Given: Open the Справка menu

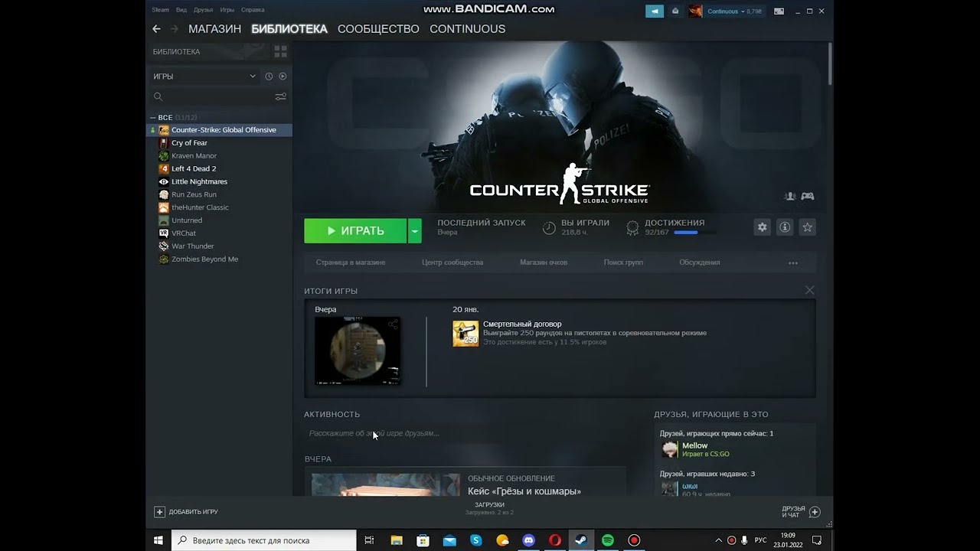Looking at the screenshot, I should [253, 10].
